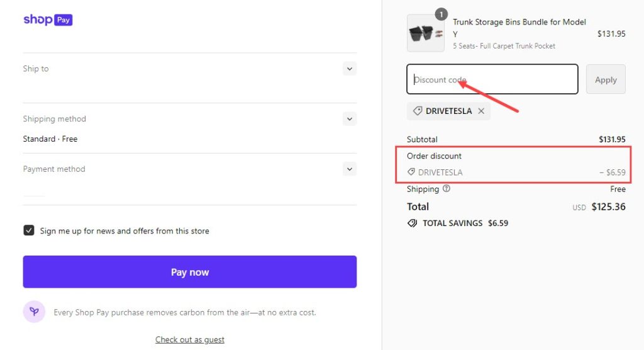Focus the Discount code input field
The image size is (644, 350).
(492, 79)
